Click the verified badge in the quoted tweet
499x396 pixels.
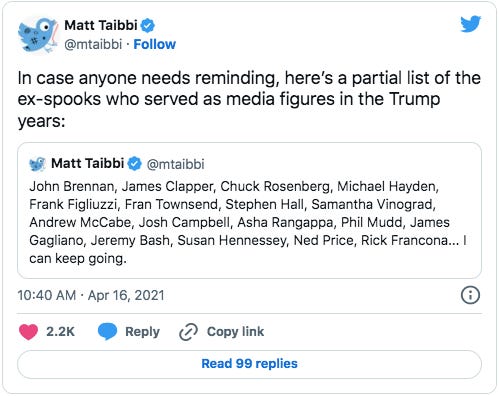coord(135,164)
